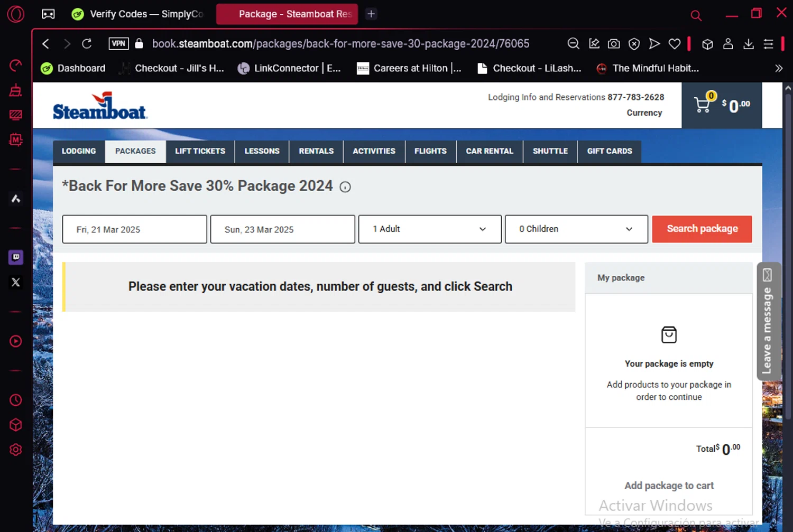Image resolution: width=793 pixels, height=532 pixels.
Task: Select the Package - Steamboat Res tab
Action: (287, 14)
